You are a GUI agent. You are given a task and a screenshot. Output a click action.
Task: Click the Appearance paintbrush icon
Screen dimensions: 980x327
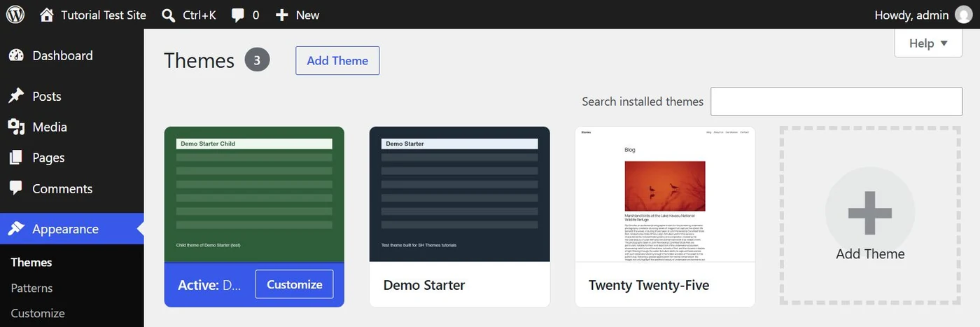pos(16,229)
